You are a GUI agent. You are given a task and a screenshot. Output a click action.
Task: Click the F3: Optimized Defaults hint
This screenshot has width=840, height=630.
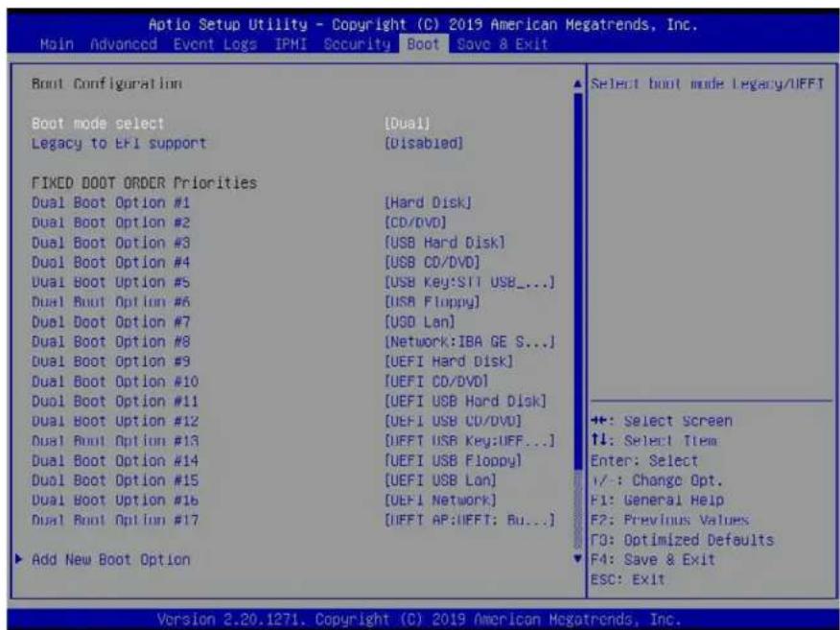click(682, 540)
